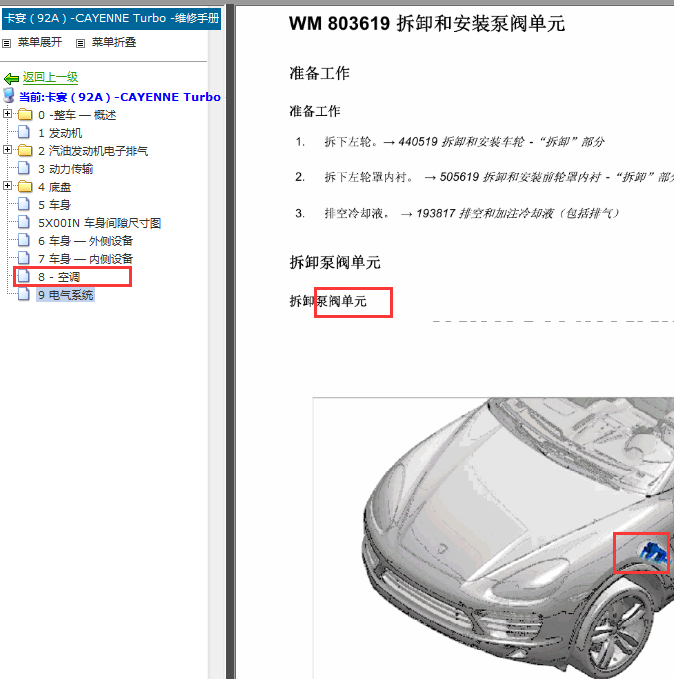Select the highlighted 9 电气系统 entry
Screen dimensions: 674x679
tap(65, 295)
